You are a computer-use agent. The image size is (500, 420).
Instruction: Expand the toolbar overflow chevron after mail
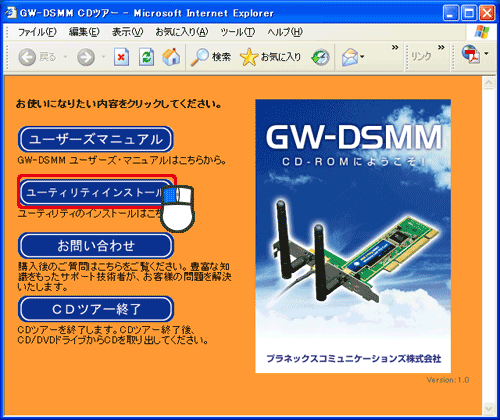(x=395, y=48)
